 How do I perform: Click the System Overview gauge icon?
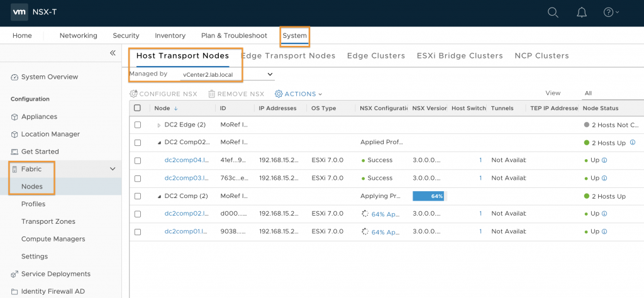point(14,77)
